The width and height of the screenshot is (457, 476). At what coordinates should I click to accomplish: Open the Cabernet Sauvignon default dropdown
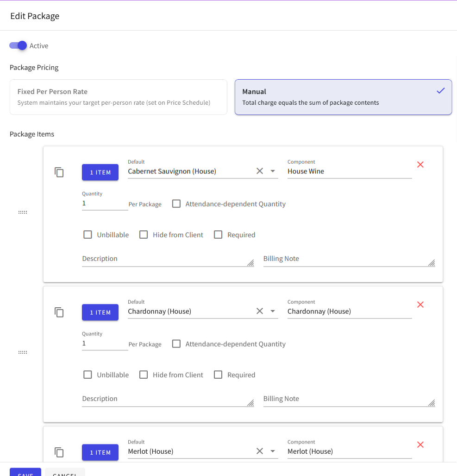coord(273,171)
